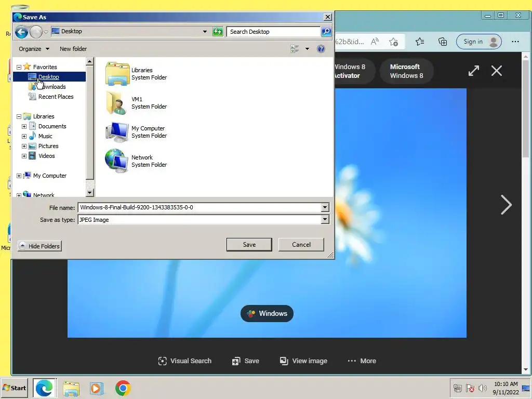
Task: Click New folder in dialog toolbar
Action: [x=73, y=49]
